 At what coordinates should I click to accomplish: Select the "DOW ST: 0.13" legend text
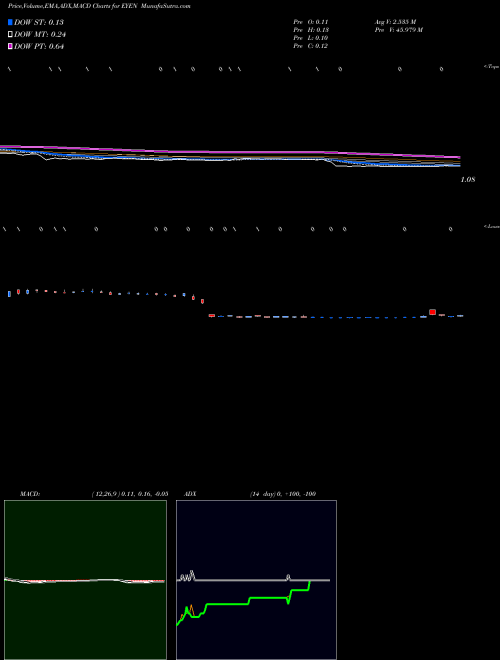39,22
